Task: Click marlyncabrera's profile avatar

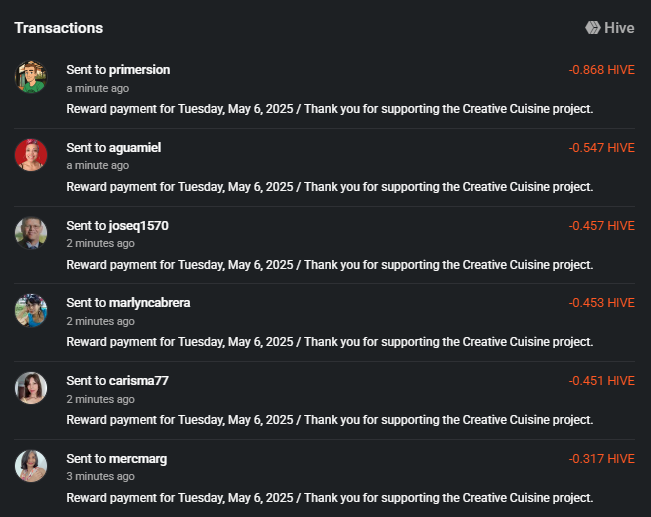Action: coord(31,310)
